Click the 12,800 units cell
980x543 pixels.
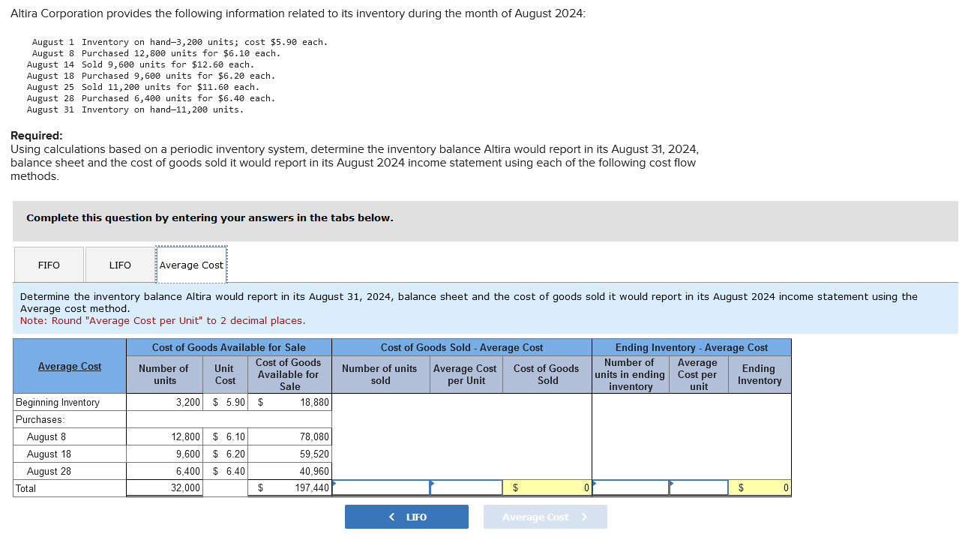[164, 436]
